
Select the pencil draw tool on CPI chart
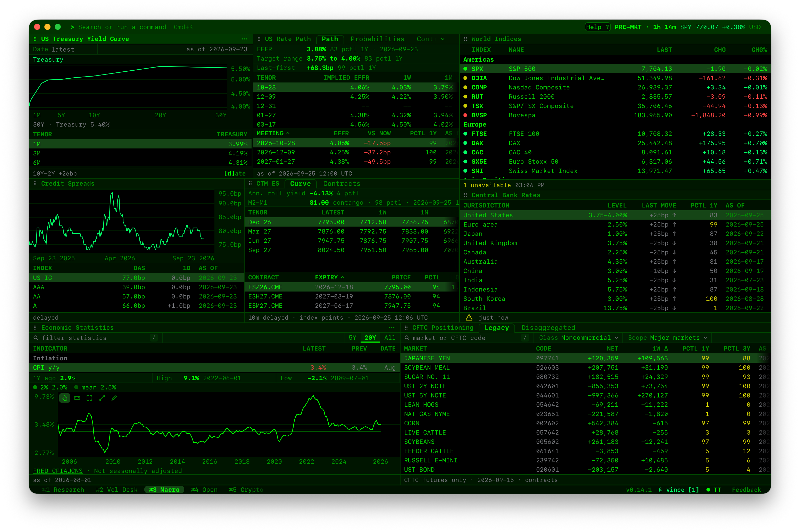point(114,398)
